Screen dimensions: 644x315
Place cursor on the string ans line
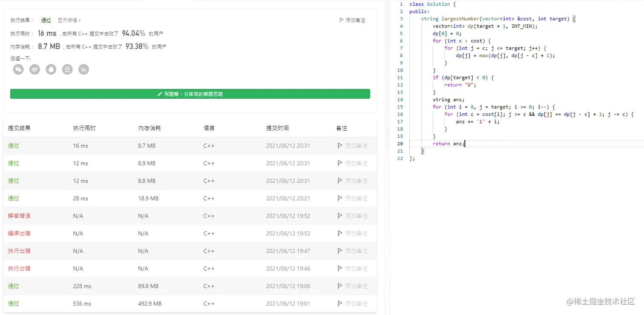[x=448, y=100]
